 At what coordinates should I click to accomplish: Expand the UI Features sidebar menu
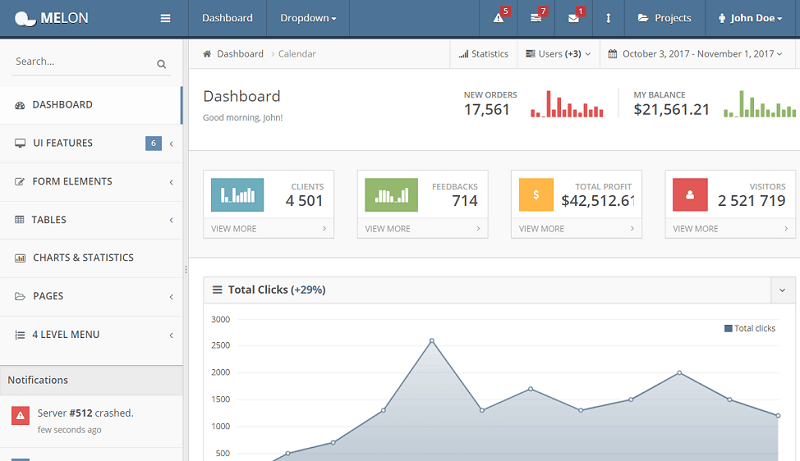pos(91,143)
